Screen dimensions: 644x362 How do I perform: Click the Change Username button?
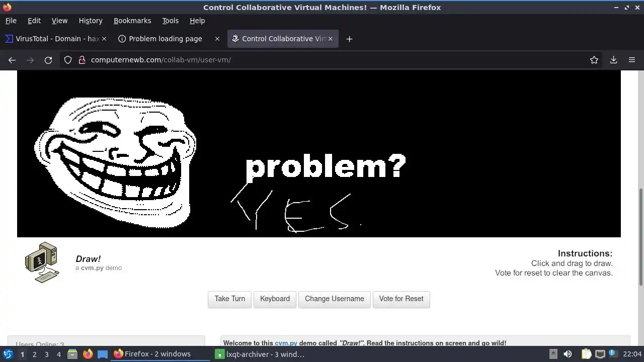pos(335,299)
